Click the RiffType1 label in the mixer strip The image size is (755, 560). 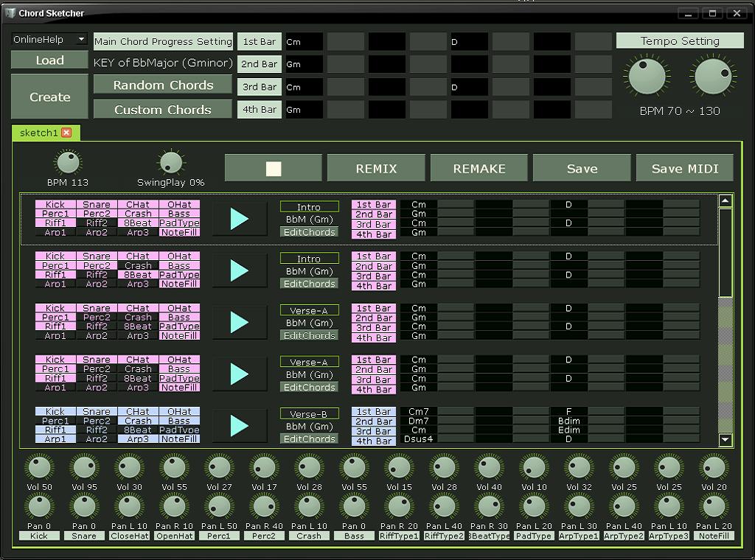click(x=399, y=536)
